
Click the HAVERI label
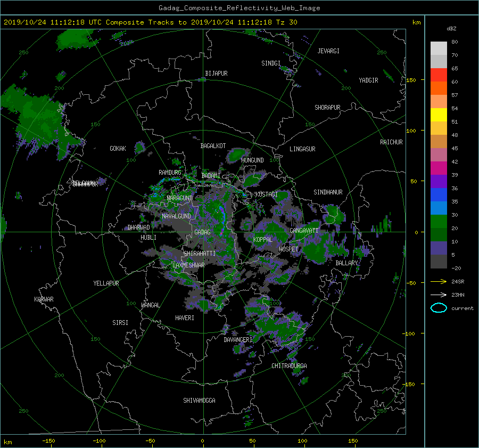pyautogui.click(x=185, y=318)
